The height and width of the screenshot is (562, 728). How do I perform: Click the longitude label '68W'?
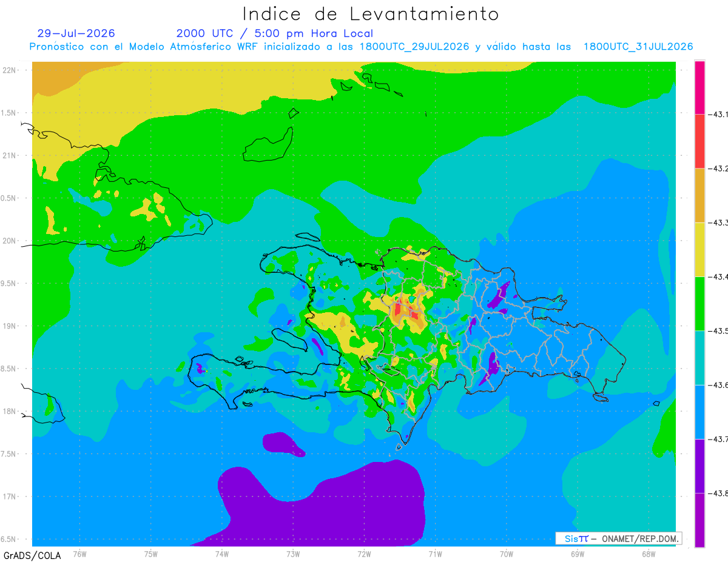648,554
